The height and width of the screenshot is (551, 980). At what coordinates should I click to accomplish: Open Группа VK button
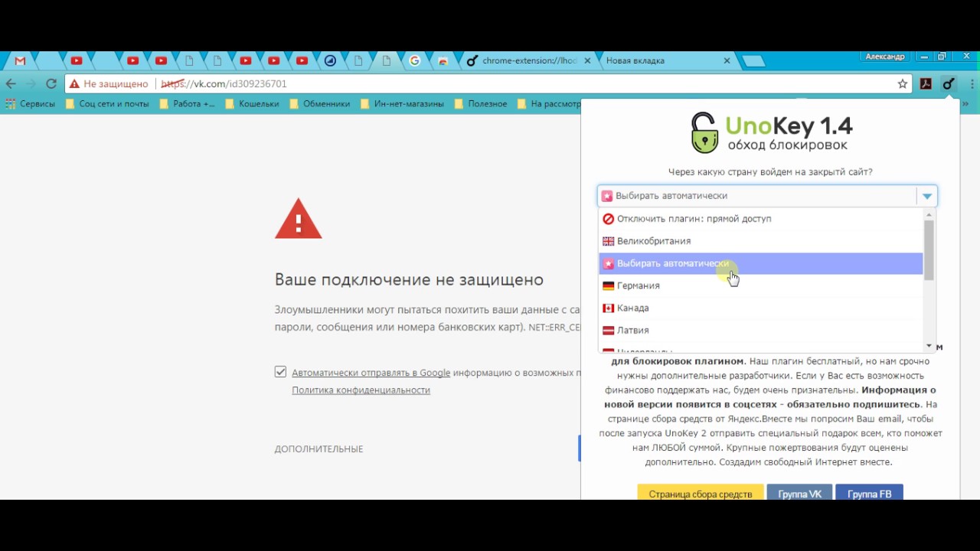pyautogui.click(x=799, y=494)
